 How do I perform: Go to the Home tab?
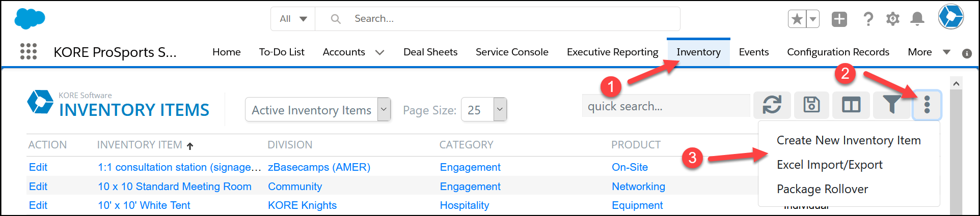tap(227, 52)
